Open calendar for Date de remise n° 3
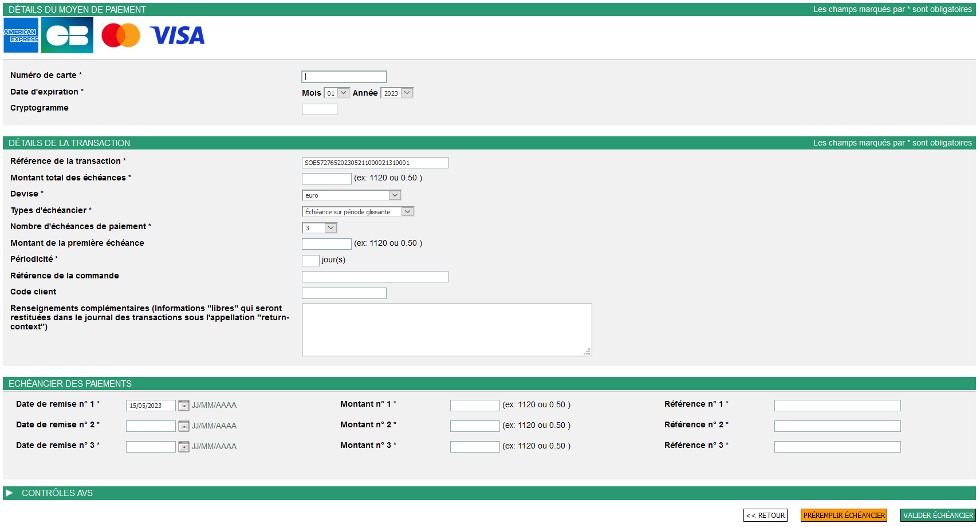The height and width of the screenshot is (527, 980). pyautogui.click(x=183, y=447)
